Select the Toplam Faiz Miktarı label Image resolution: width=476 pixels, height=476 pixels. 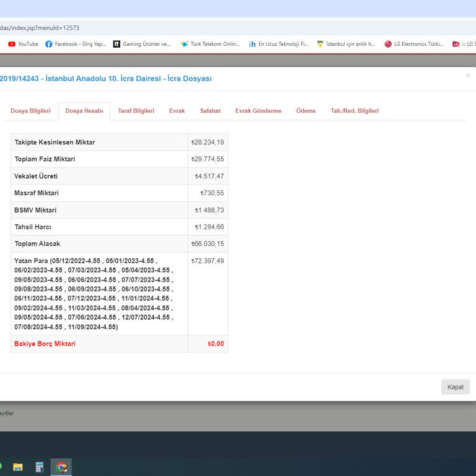click(45, 159)
